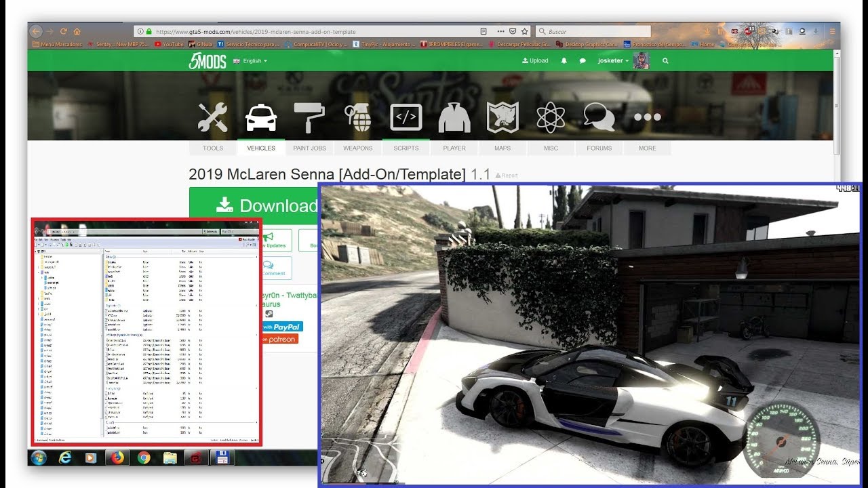Reload the page in Firefox
The image size is (868, 488).
pyautogui.click(x=64, y=31)
